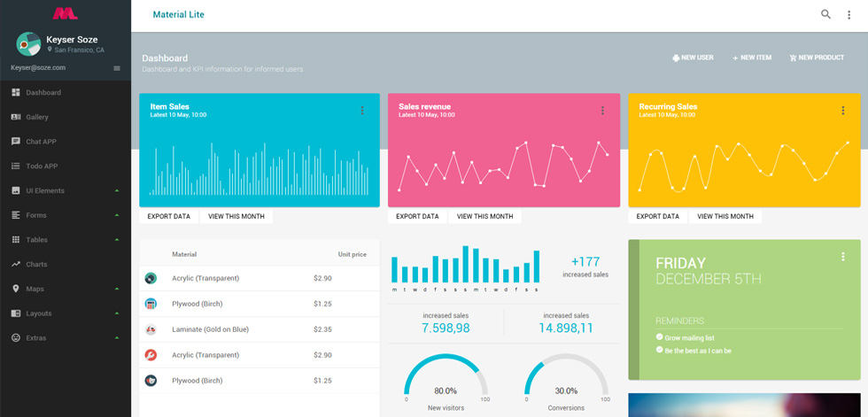
Task: Expand Forms submenu arrow
Action: click(117, 214)
